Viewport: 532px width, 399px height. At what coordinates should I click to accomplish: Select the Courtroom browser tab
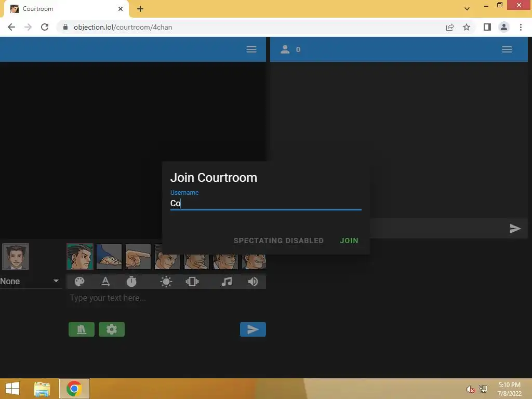tap(66, 9)
